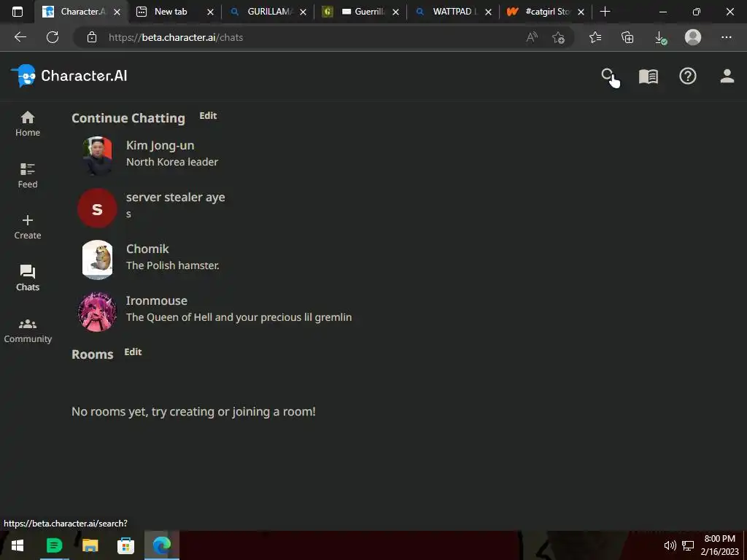Open the Favorites list icon
This screenshot has height=560, width=747.
(595, 37)
